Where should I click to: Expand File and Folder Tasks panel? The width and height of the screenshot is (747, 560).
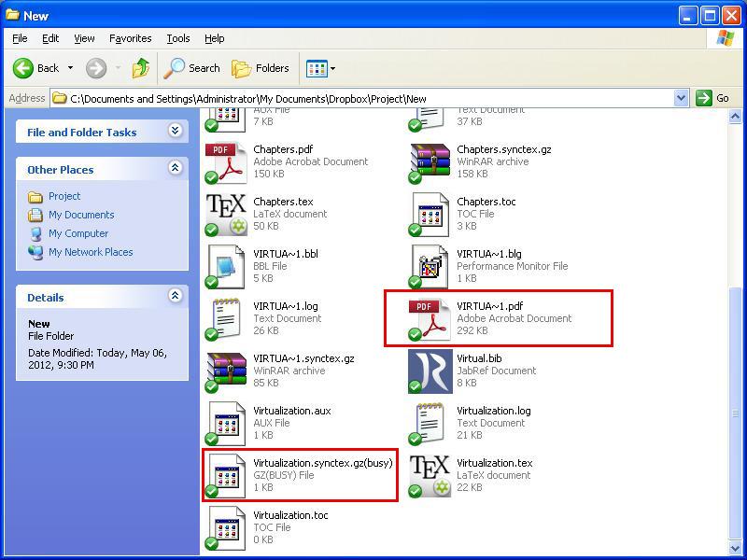pos(175,130)
